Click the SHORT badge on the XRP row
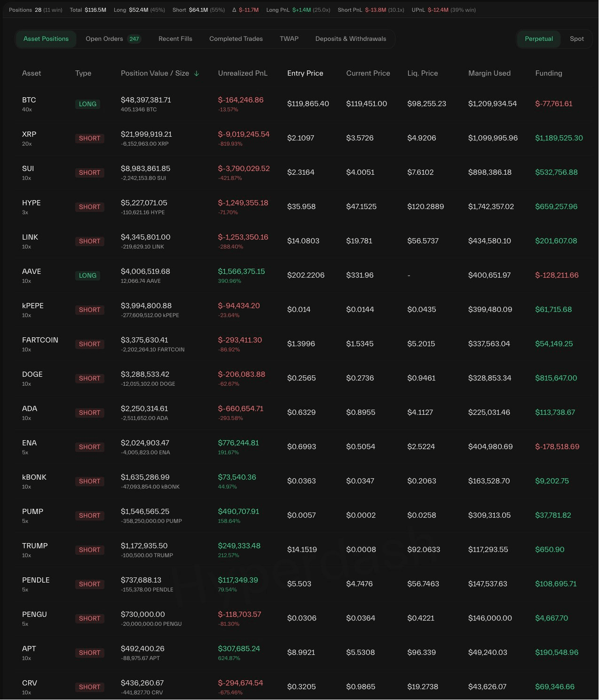The height and width of the screenshot is (700, 599). [x=89, y=139]
